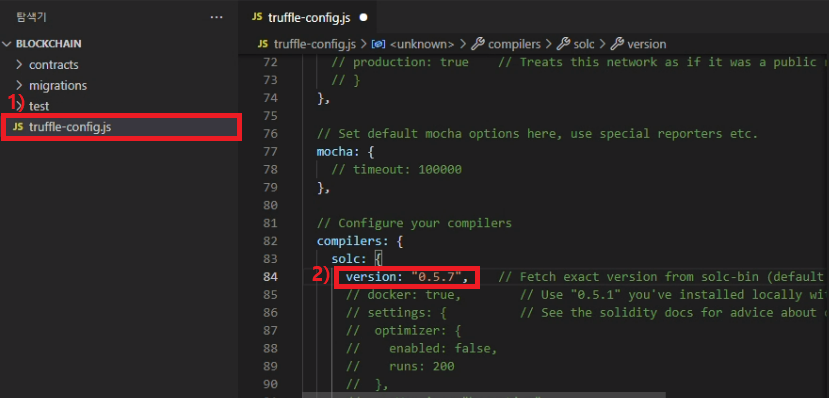Viewport: 829px width, 398px height.
Task: Click the wrench icon beside solc breadcrumb
Action: (563, 44)
